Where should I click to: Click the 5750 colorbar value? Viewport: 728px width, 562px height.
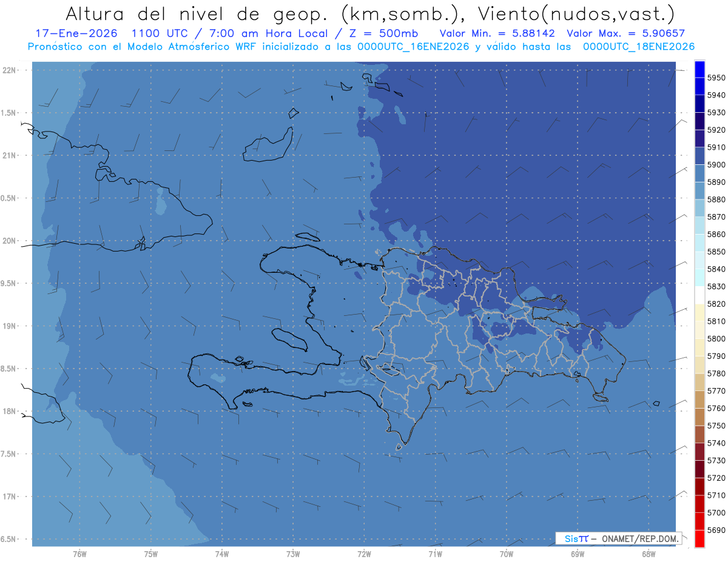point(716,426)
